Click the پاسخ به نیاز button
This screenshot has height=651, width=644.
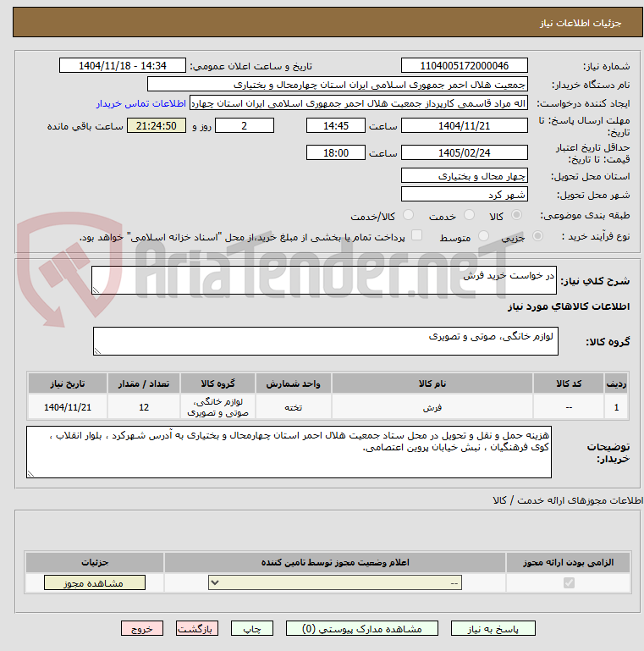[493, 629]
